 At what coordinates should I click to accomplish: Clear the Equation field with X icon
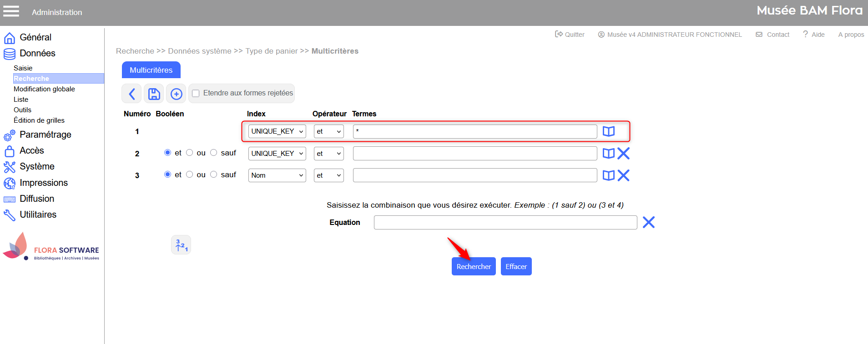click(648, 222)
